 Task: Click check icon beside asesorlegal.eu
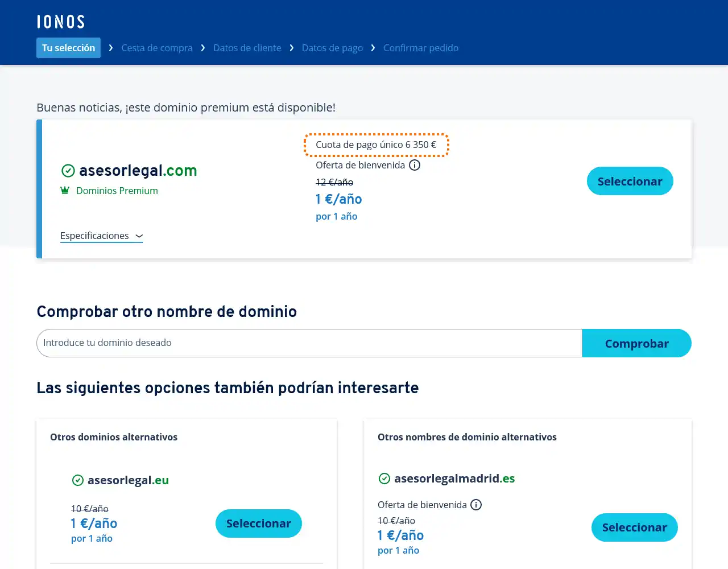pyautogui.click(x=78, y=480)
